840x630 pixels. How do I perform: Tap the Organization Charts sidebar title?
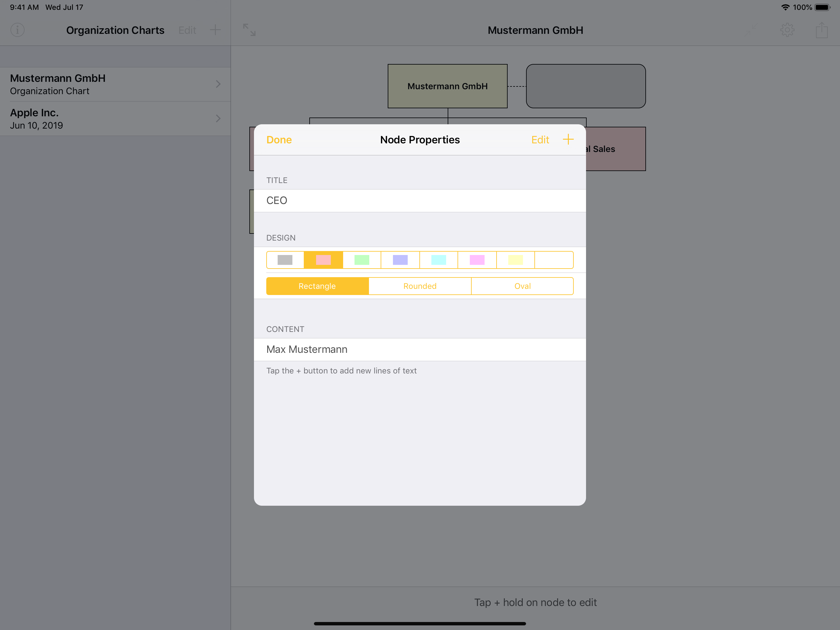click(x=115, y=30)
